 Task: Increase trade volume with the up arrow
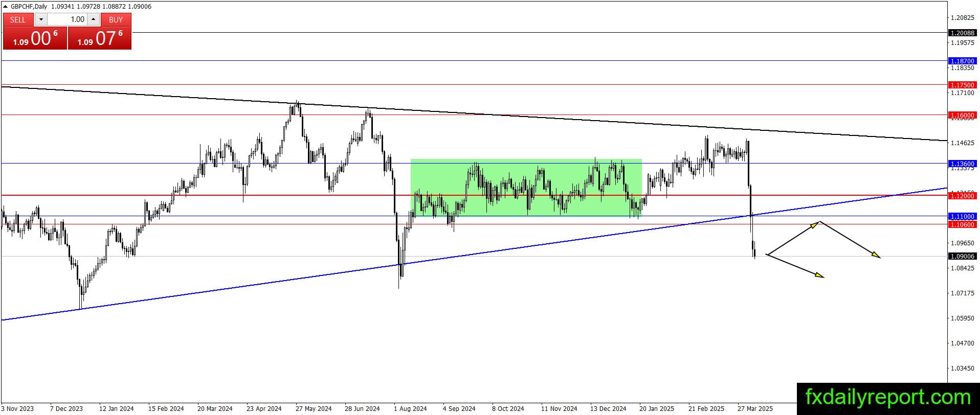click(93, 19)
